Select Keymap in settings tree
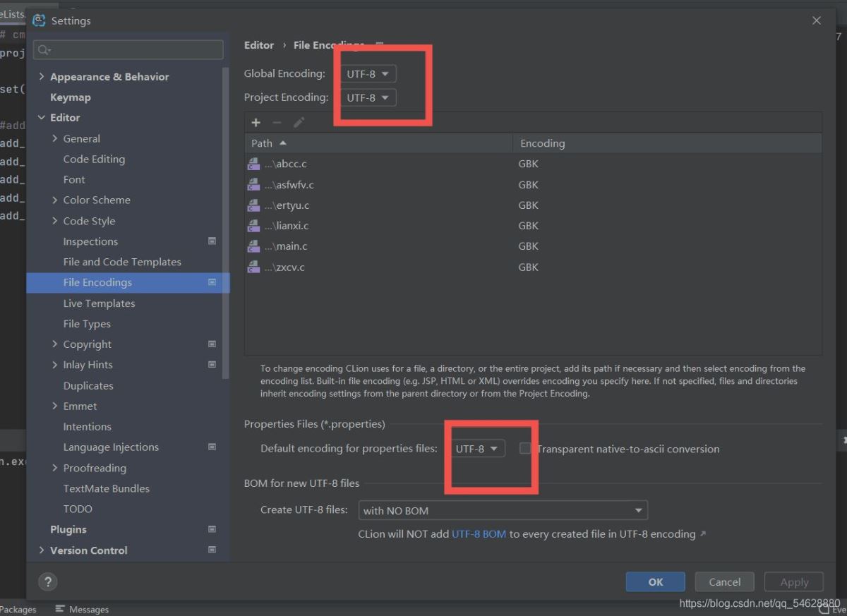Screen dimensions: 847x616 point(71,97)
